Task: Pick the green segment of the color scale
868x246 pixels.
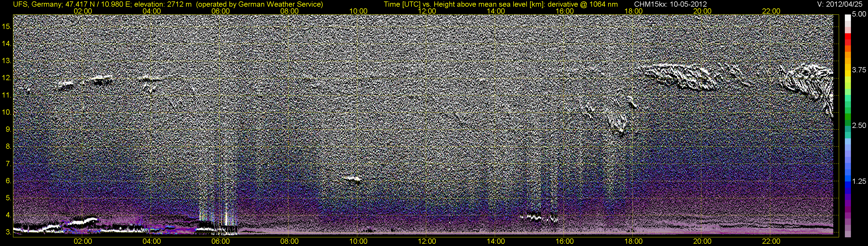Action: [x=848, y=116]
